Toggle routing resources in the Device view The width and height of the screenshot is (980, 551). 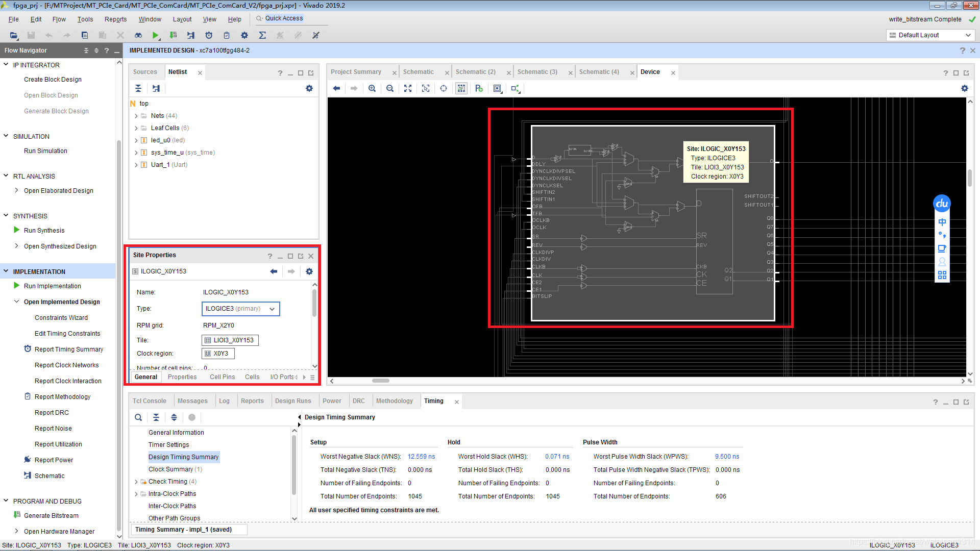click(461, 88)
